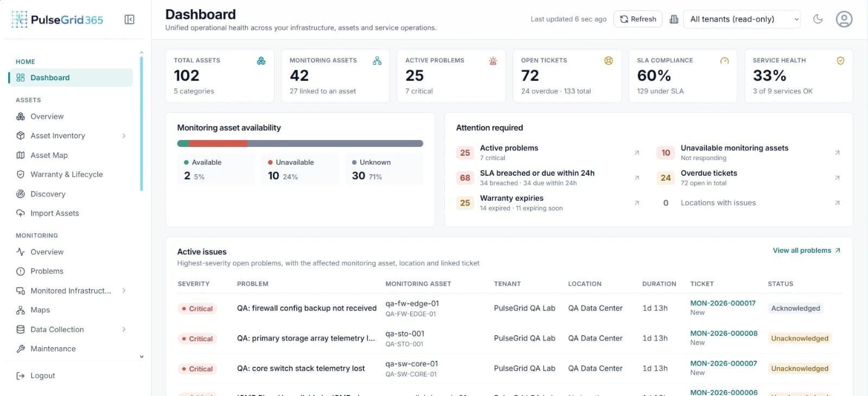Open arrow for Unavailable monitoring assets row
This screenshot has width=868, height=396.
837,152
